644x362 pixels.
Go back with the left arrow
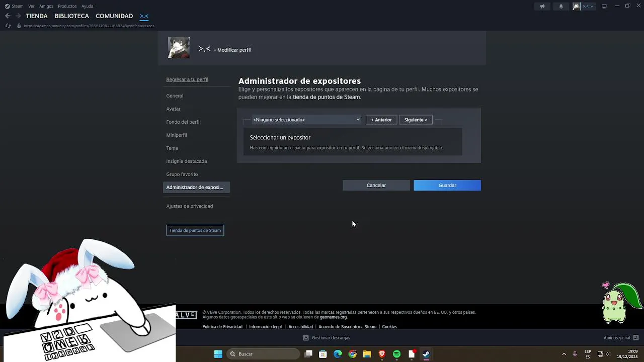8,16
